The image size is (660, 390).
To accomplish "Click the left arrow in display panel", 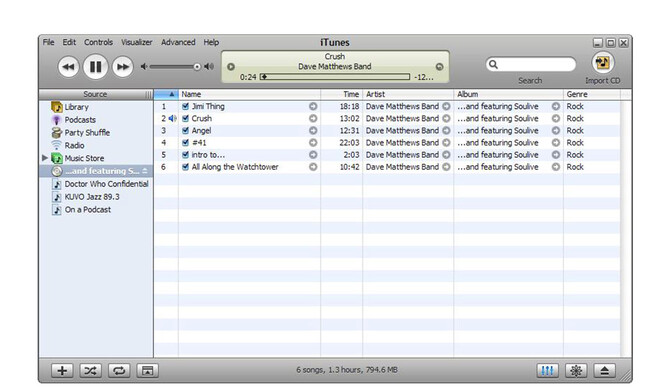I will pyautogui.click(x=231, y=66).
